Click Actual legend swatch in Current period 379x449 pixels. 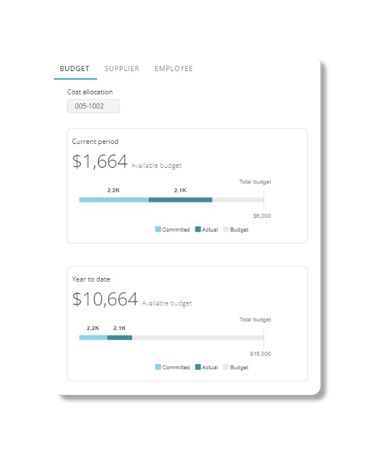click(198, 229)
